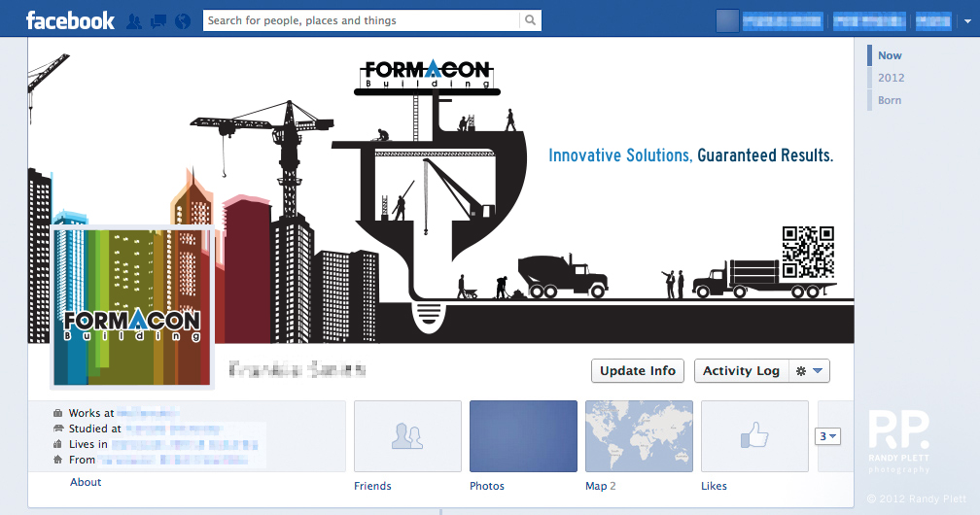Jump to Born on the timeline
This screenshot has width=980, height=515.
(x=890, y=100)
